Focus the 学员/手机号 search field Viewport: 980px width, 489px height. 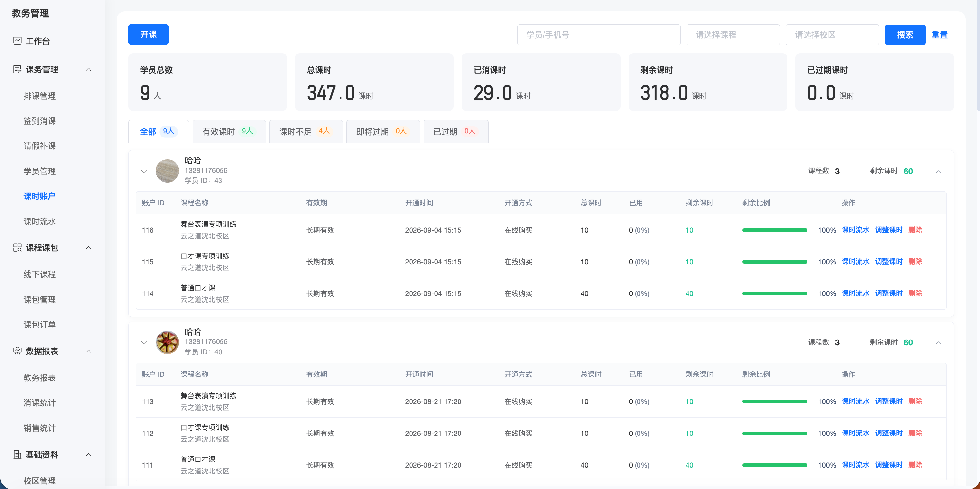[598, 35]
